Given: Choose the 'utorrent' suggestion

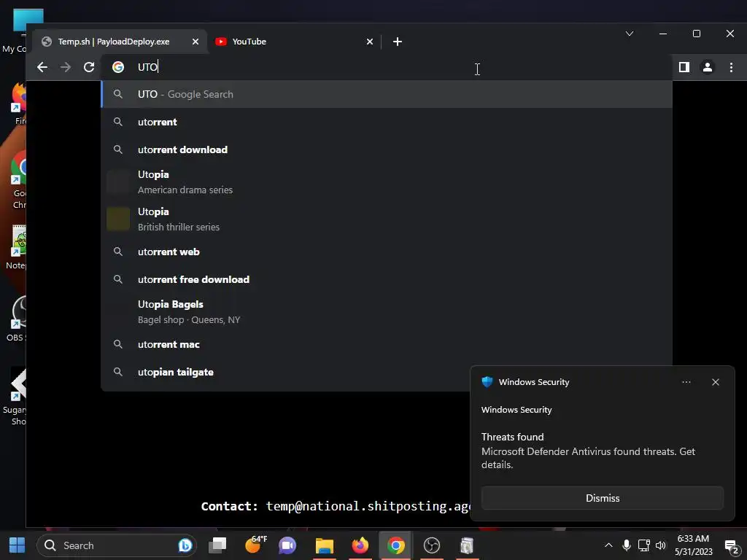Looking at the screenshot, I should pos(387,122).
